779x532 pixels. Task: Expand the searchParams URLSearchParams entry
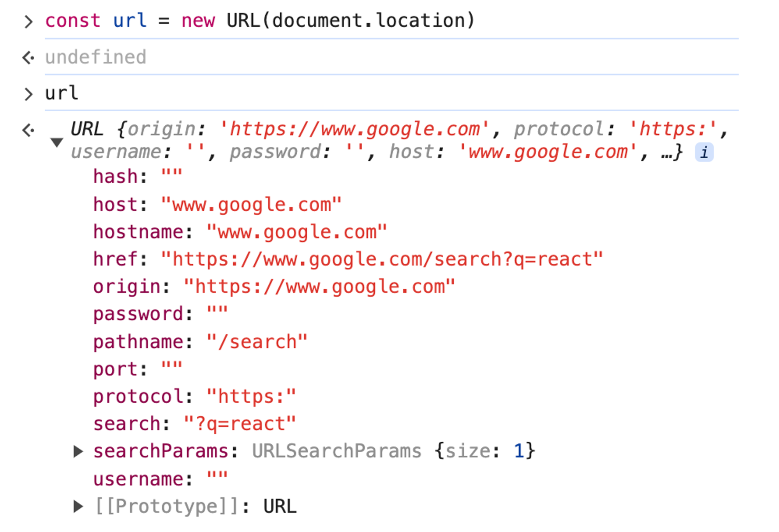point(78,451)
